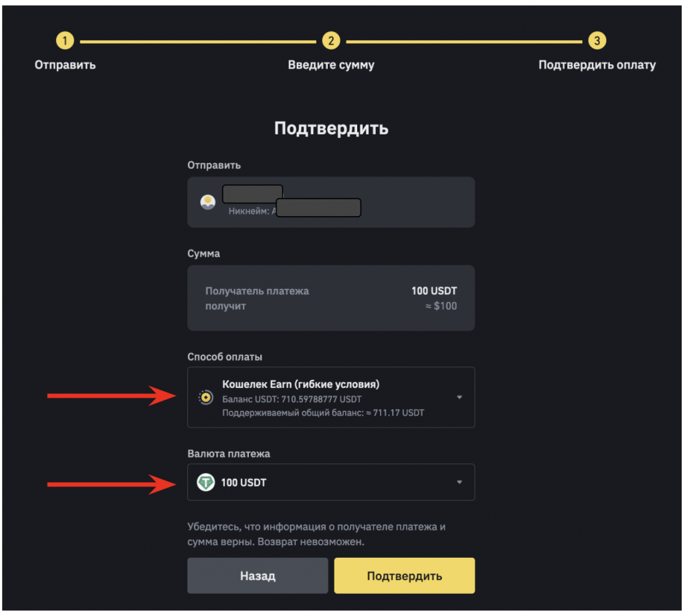
Task: Select the 'Подтвердить оплату' step label
Action: 597,66
